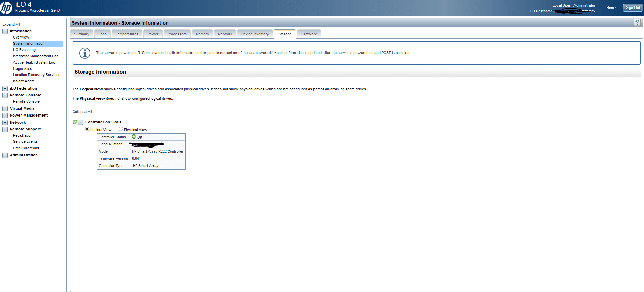The height and width of the screenshot is (292, 644).
Task: Open Overview in the sidebar
Action: coord(21,37)
